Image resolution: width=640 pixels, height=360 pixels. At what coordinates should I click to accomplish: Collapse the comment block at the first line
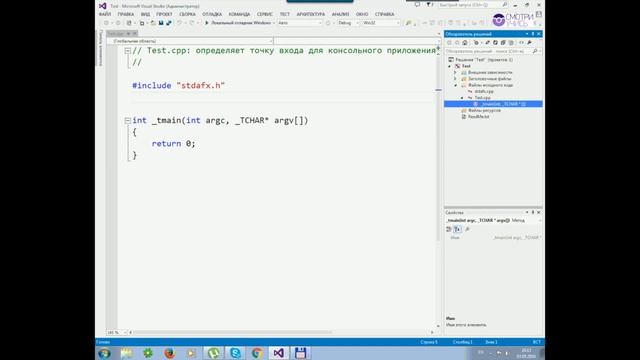[x=128, y=51]
